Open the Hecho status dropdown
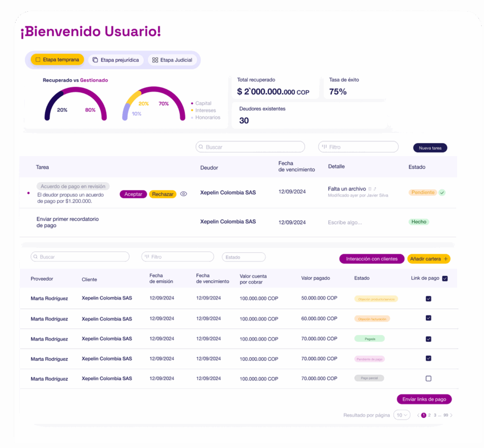The height and width of the screenshot is (448, 484). [418, 222]
